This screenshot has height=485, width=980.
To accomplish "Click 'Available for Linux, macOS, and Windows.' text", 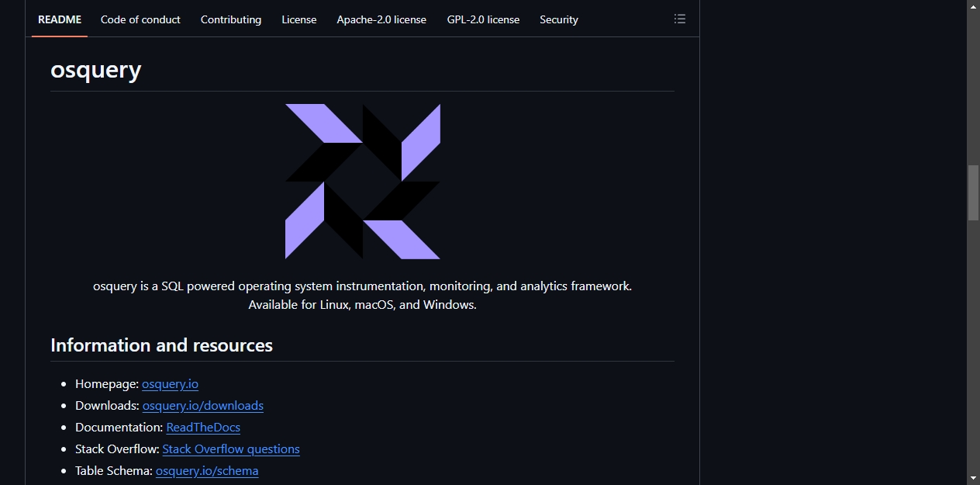I will point(362,305).
